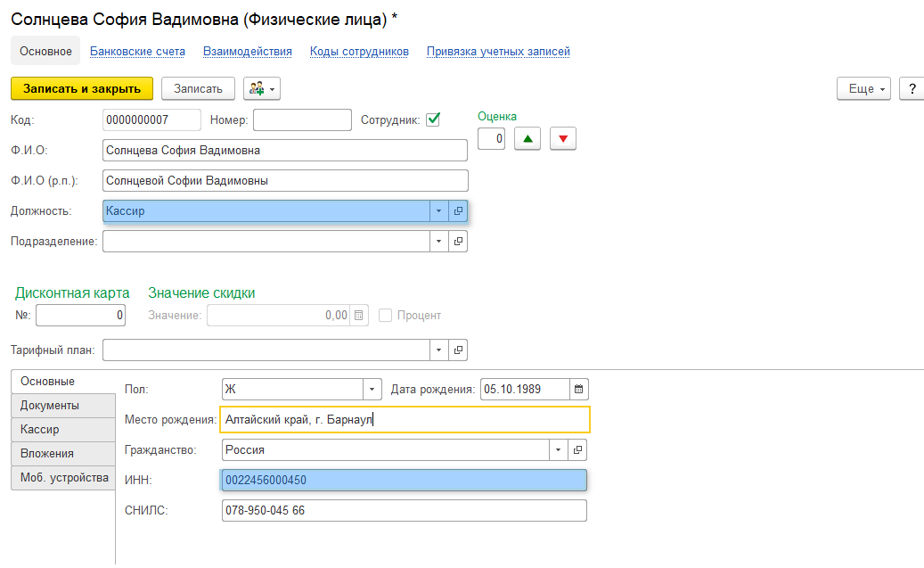Click the green up arrow rating button
Viewport: 924px width, 568px height.
[527, 138]
